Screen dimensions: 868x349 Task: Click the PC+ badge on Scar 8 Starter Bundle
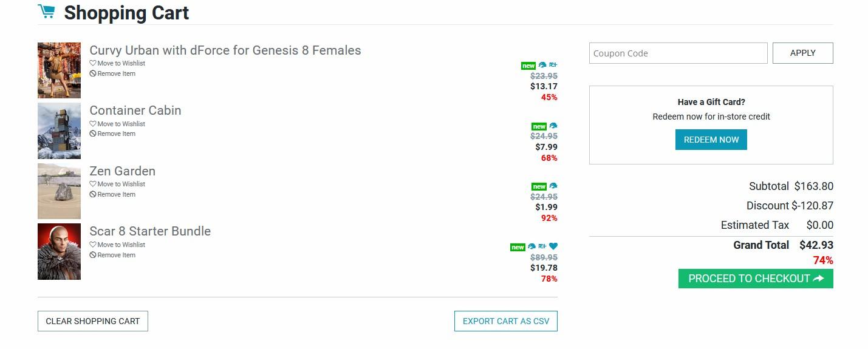pyautogui.click(x=542, y=246)
